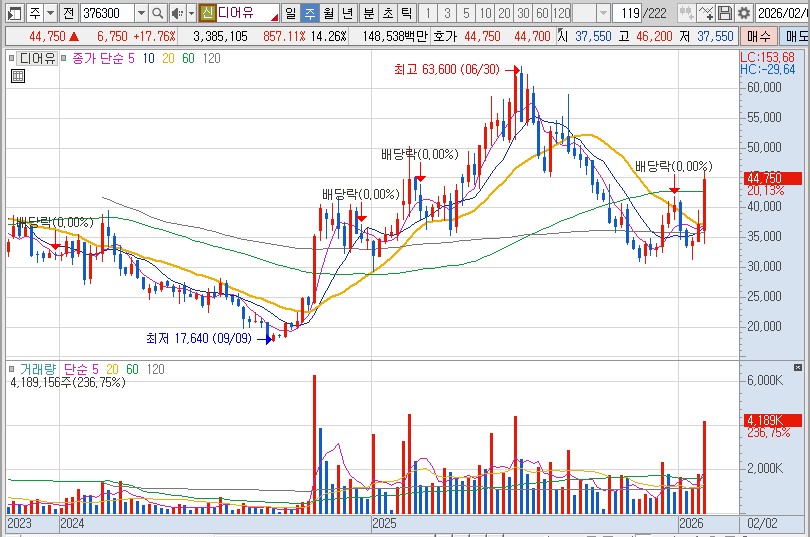Click the 매도 sell button

tap(795, 37)
